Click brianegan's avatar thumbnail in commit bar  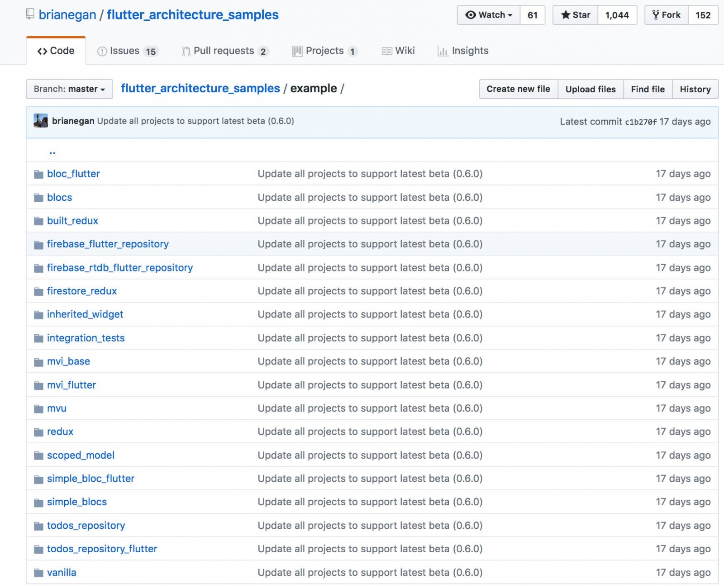tap(41, 121)
